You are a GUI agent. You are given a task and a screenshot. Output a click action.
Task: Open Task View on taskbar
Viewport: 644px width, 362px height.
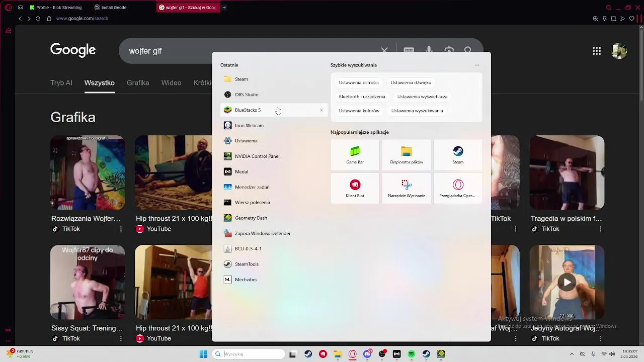pyautogui.click(x=293, y=354)
